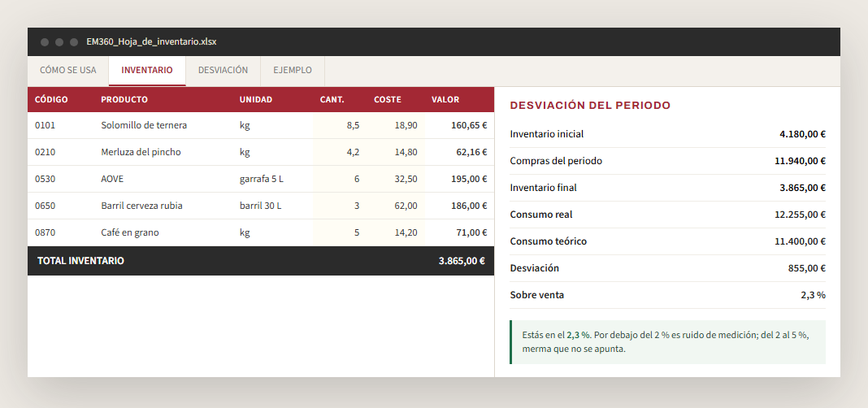This screenshot has width=868, height=408.
Task: Open the EJEMPLO tab
Action: coord(293,71)
